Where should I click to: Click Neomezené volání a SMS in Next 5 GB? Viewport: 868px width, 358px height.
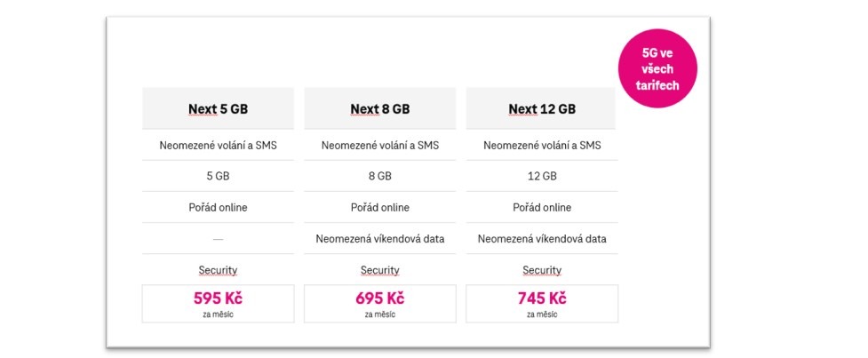[x=218, y=145]
